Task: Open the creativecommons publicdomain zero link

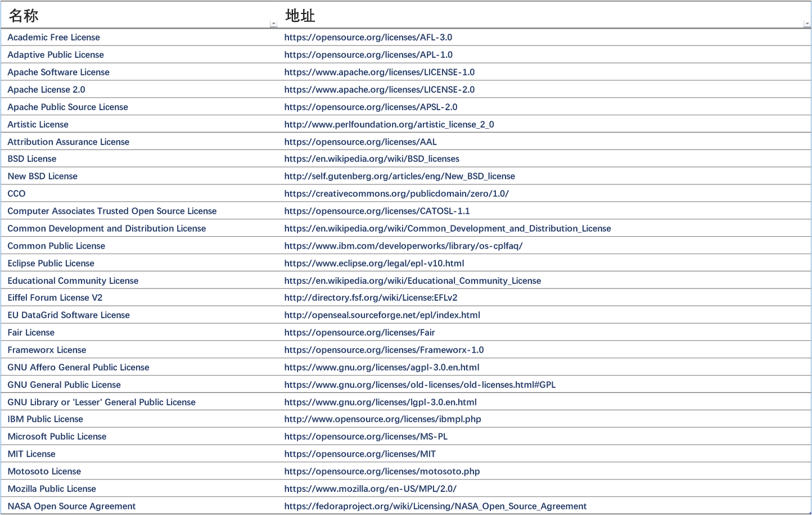Action: click(x=396, y=193)
